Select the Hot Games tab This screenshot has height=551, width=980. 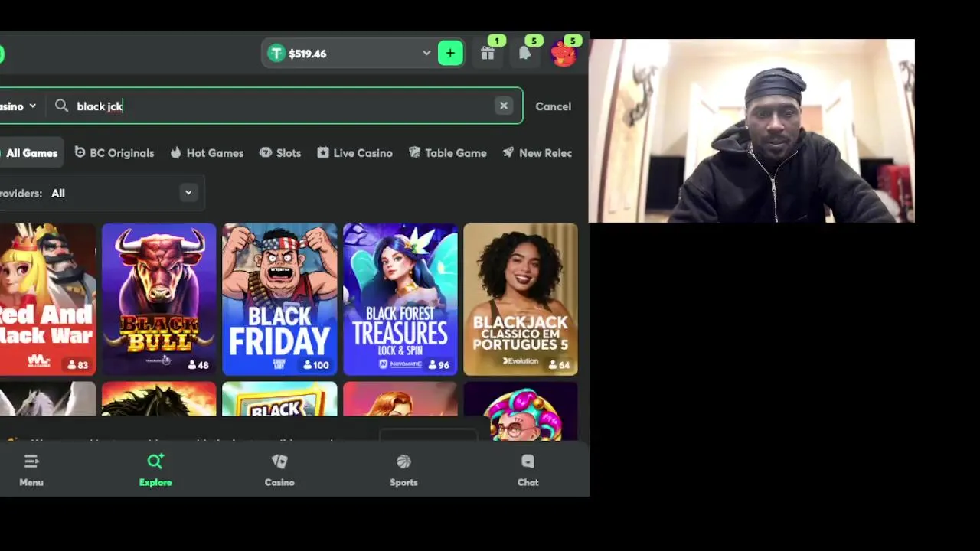(207, 153)
